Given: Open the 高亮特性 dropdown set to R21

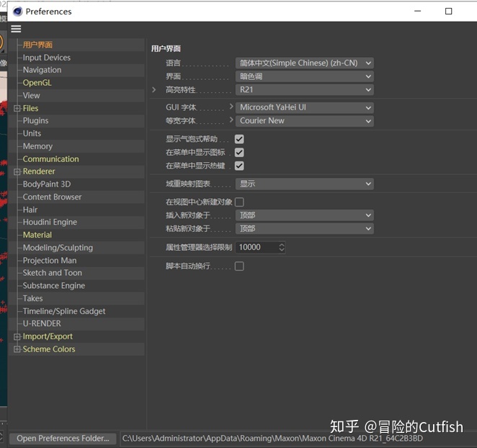Looking at the screenshot, I should 305,90.
